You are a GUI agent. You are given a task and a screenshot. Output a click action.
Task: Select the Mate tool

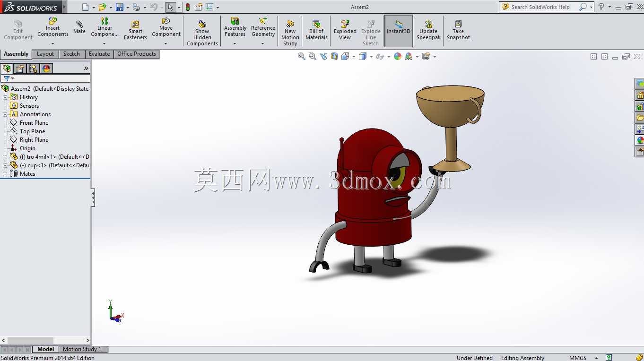[x=79, y=27]
